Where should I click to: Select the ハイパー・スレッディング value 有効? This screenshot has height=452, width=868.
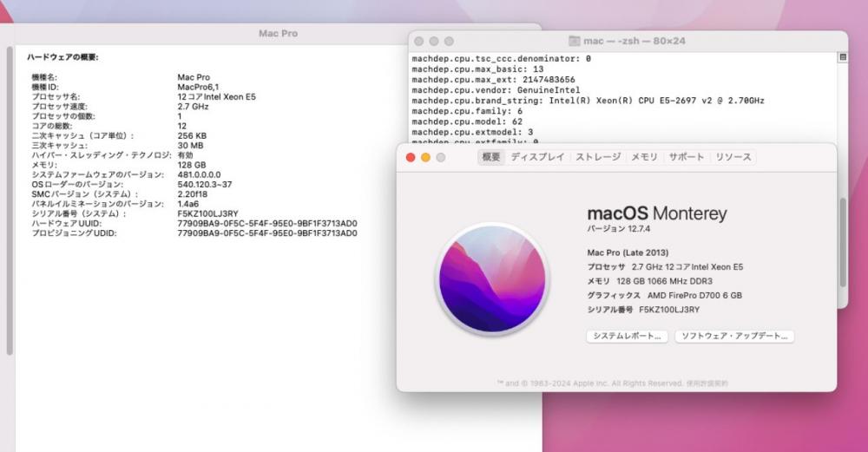coord(186,155)
